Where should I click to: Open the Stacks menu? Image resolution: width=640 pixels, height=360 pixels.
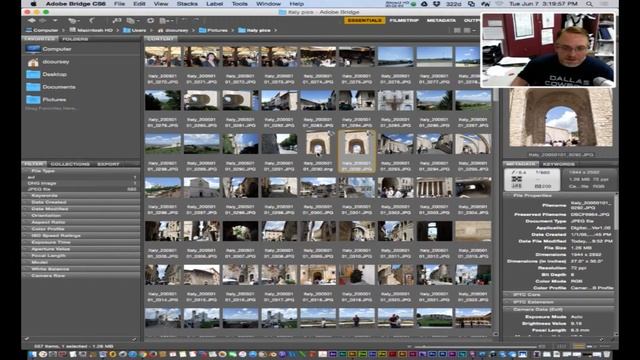(187, 4)
